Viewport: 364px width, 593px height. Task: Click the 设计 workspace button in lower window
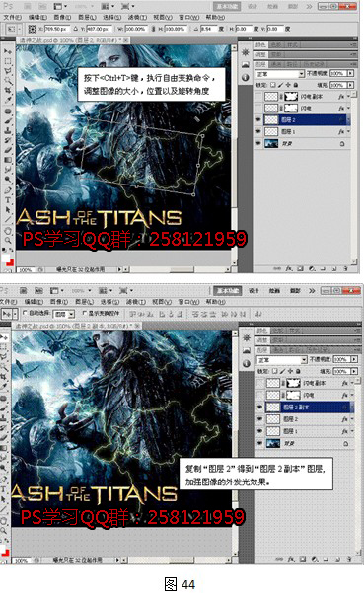pyautogui.click(x=254, y=290)
